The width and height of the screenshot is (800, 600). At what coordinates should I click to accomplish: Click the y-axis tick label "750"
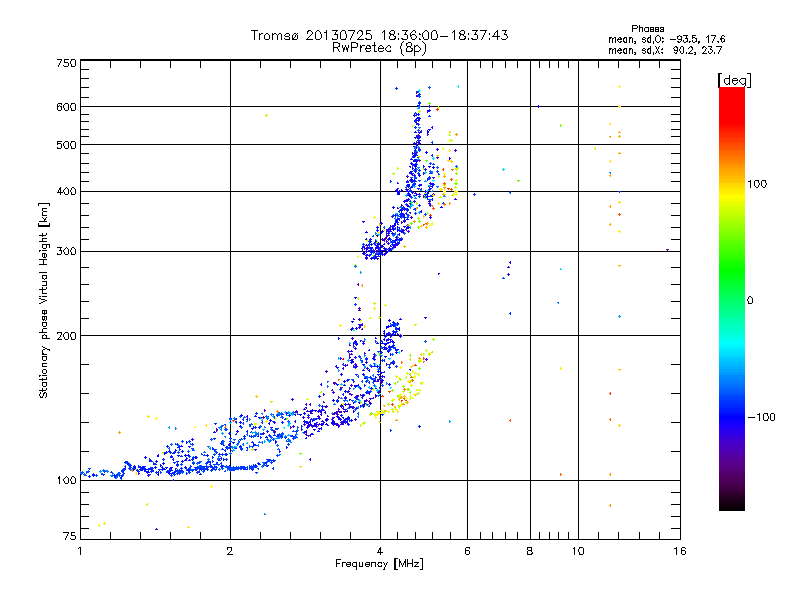tap(66, 63)
